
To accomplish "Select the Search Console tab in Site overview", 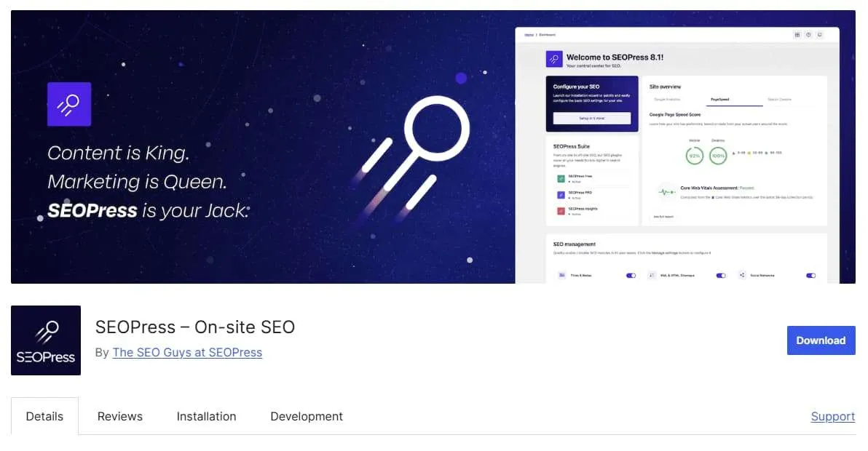I will click(x=779, y=100).
